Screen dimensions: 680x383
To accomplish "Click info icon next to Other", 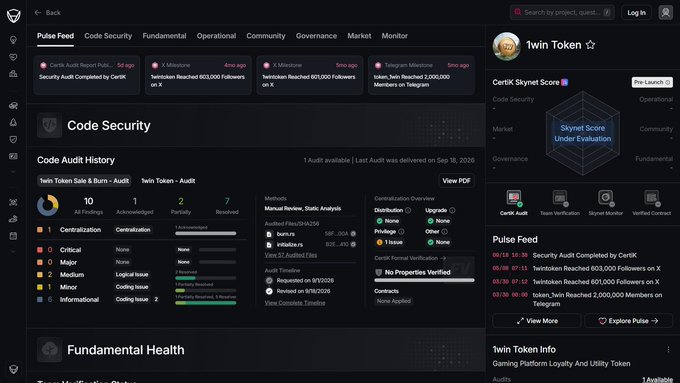I will 444,232.
